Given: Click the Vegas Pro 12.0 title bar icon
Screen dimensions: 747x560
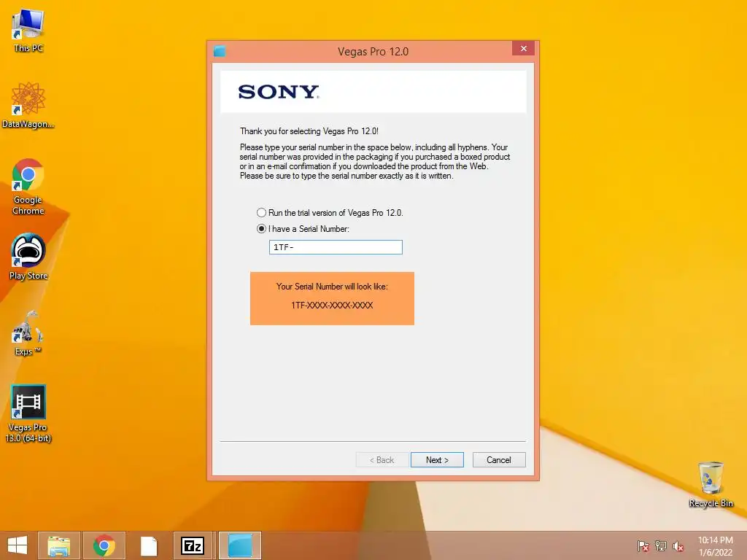Looking at the screenshot, I should pos(220,51).
